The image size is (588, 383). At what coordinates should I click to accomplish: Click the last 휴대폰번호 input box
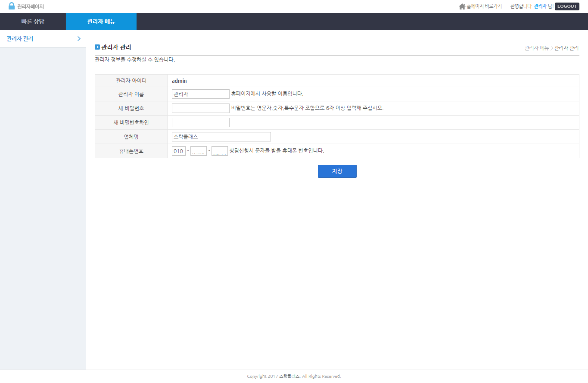click(x=219, y=151)
